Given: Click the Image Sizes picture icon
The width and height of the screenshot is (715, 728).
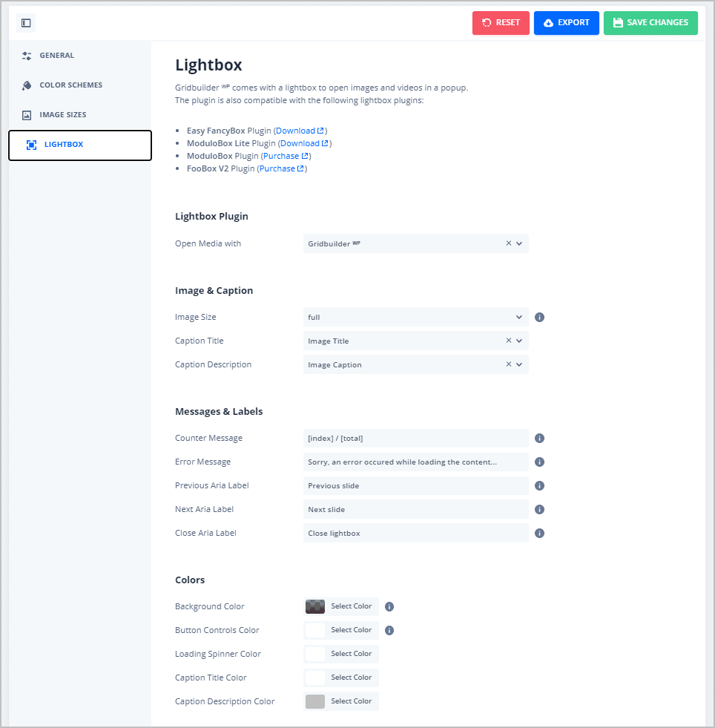Looking at the screenshot, I should point(28,114).
